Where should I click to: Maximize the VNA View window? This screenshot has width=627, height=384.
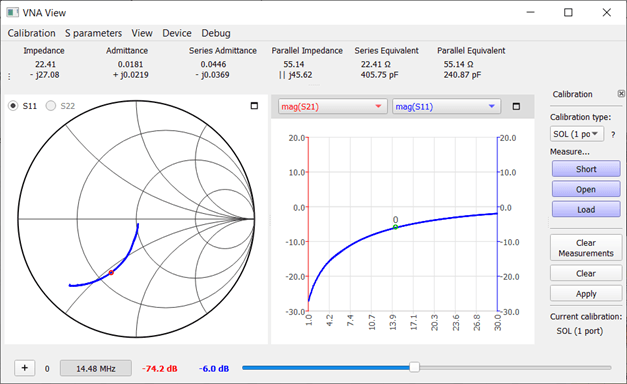click(x=568, y=12)
